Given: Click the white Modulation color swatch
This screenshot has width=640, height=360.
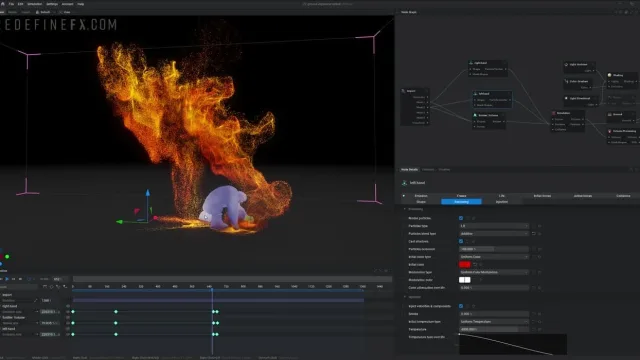Looking at the screenshot, I should pos(464,280).
